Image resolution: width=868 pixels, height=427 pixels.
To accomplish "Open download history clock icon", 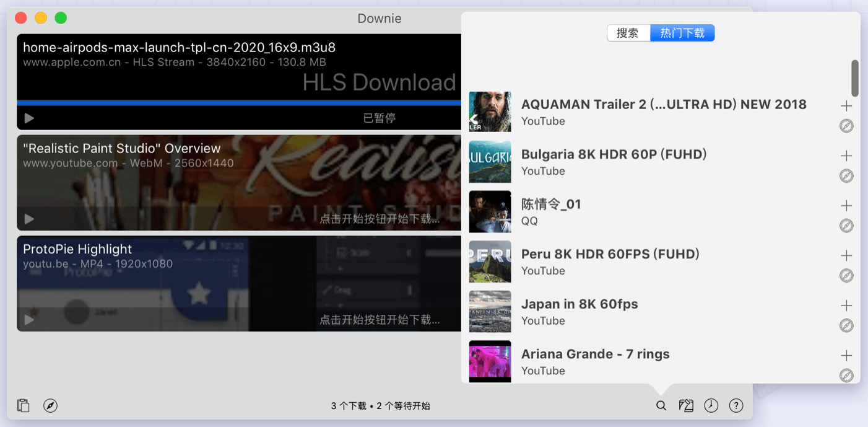I will click(711, 406).
